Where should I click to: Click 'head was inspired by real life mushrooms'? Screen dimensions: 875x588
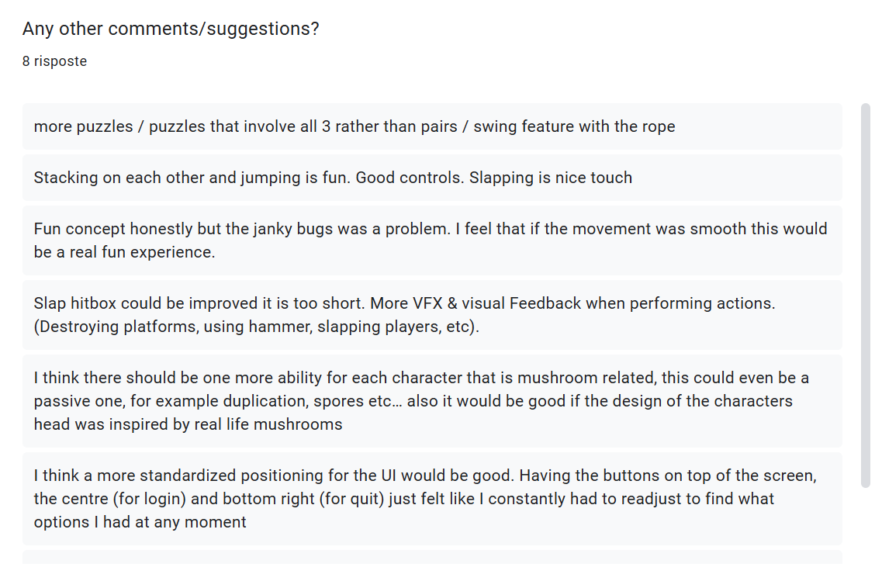(x=188, y=424)
